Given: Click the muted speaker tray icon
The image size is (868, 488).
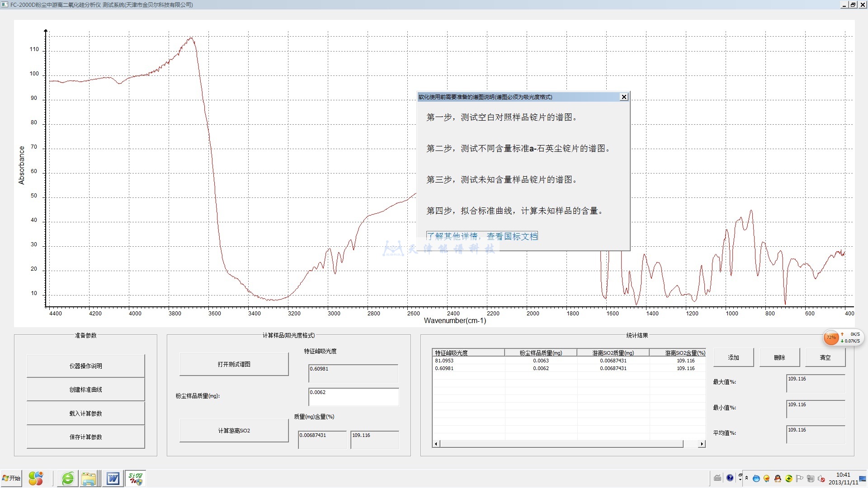Looking at the screenshot, I should tap(821, 479).
